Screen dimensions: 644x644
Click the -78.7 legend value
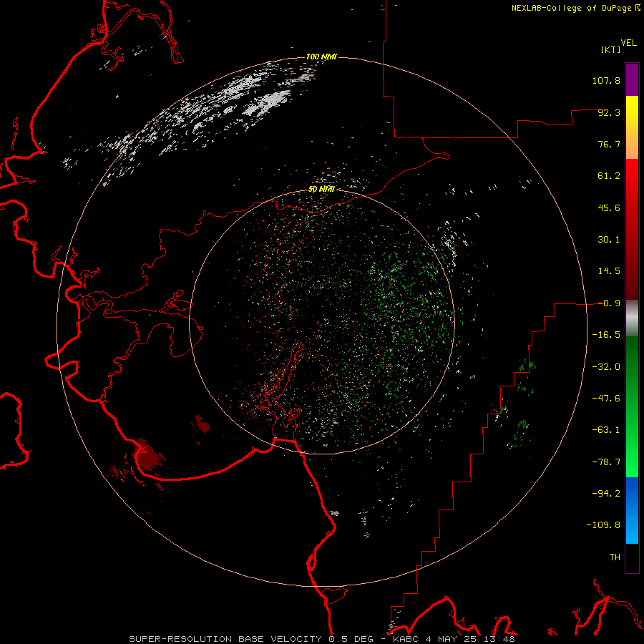tap(606, 462)
